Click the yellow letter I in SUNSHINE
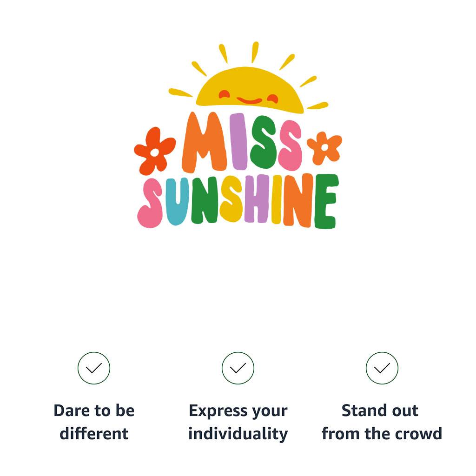This screenshot has height=476, width=476. (x=277, y=199)
